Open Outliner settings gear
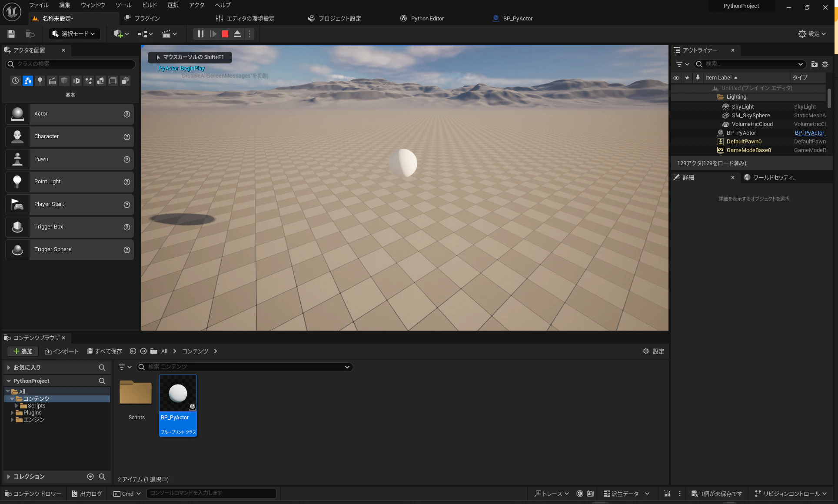The image size is (838, 504). (x=825, y=64)
